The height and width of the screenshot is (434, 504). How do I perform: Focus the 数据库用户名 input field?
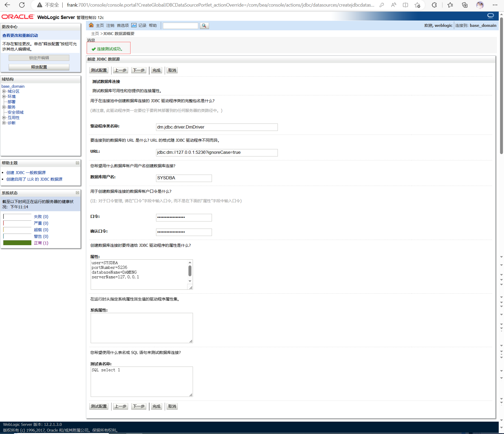pyautogui.click(x=184, y=178)
